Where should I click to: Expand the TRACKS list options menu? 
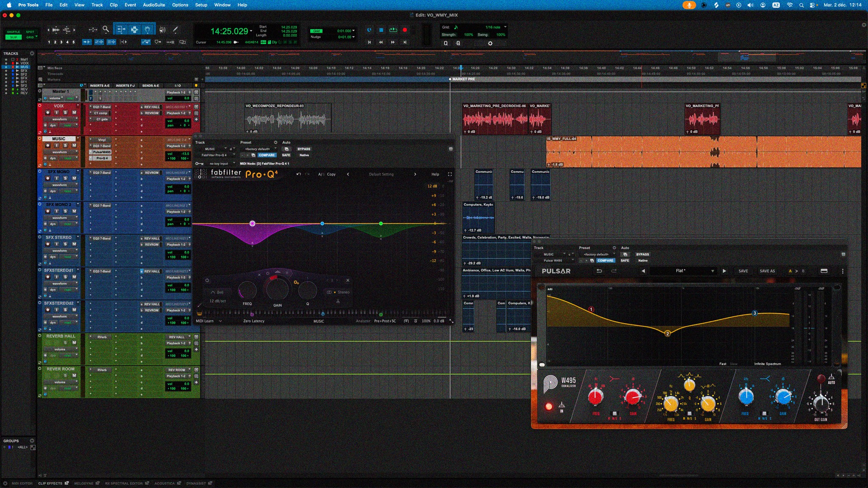pyautogui.click(x=32, y=53)
